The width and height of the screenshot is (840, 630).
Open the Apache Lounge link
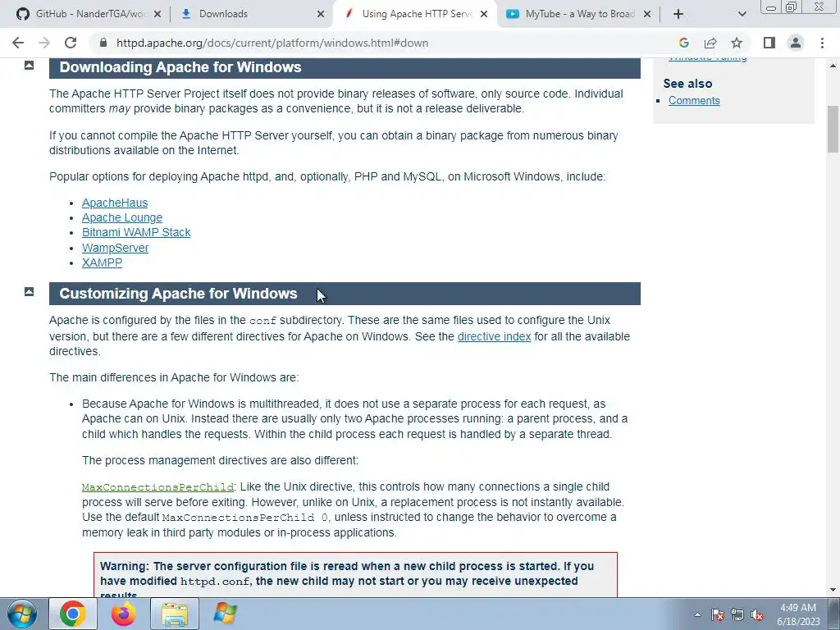pos(122,217)
